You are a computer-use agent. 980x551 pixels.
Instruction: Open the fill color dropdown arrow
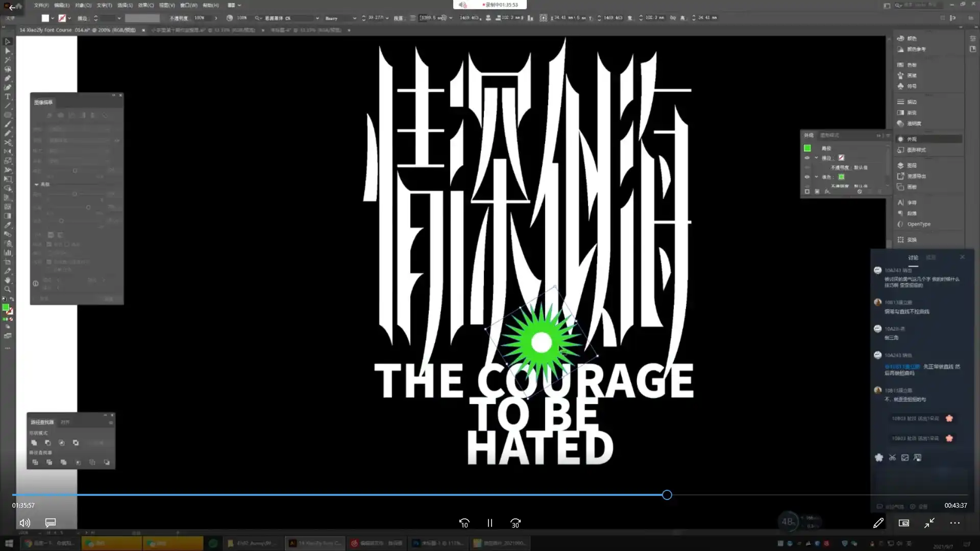(53, 18)
